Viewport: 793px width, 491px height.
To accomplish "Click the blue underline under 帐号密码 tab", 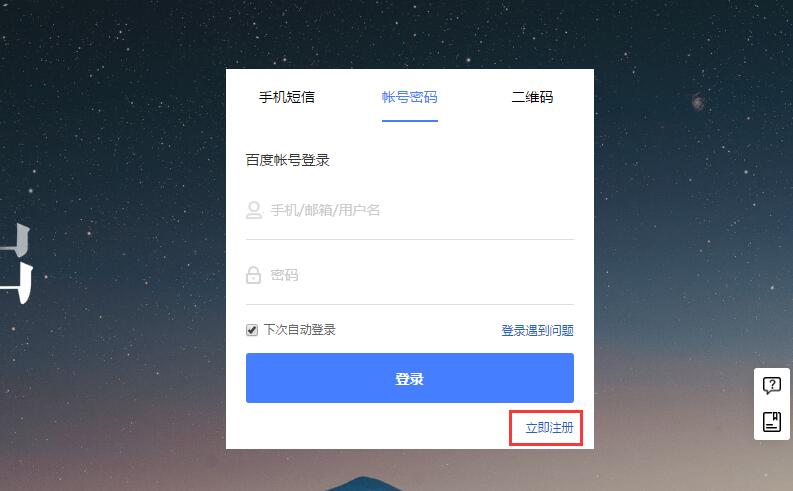I will coord(410,121).
